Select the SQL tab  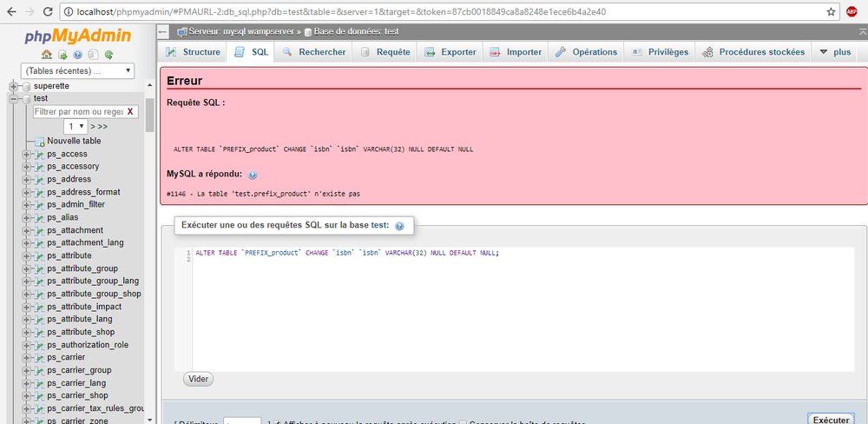pyautogui.click(x=252, y=52)
